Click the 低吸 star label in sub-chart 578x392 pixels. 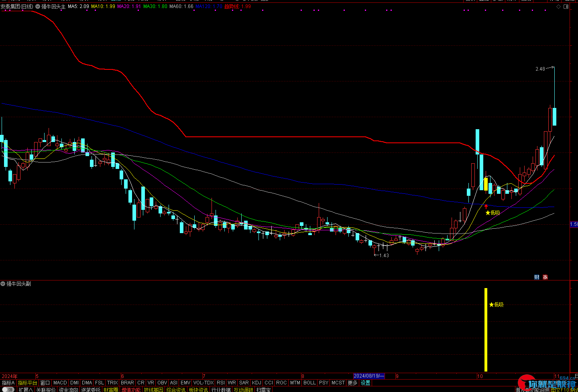click(x=496, y=305)
